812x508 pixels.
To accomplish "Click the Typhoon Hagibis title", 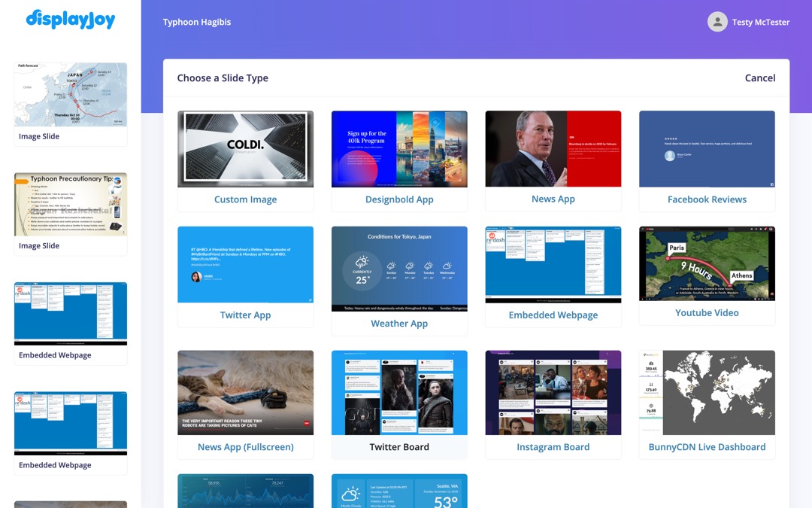I will coord(197,22).
